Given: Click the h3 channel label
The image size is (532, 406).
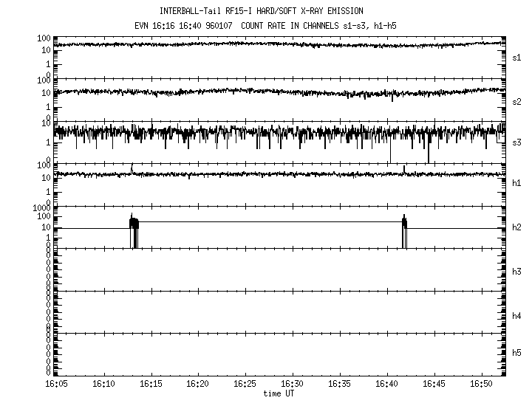Looking at the screenshot, I should click(x=517, y=272).
